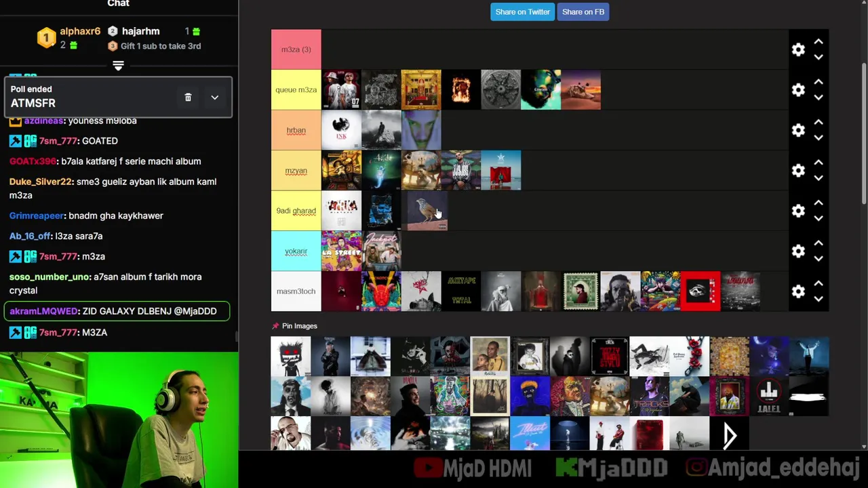The image size is (868, 488).
Task: Select the m3za (3) pink tier label
Action: (296, 49)
